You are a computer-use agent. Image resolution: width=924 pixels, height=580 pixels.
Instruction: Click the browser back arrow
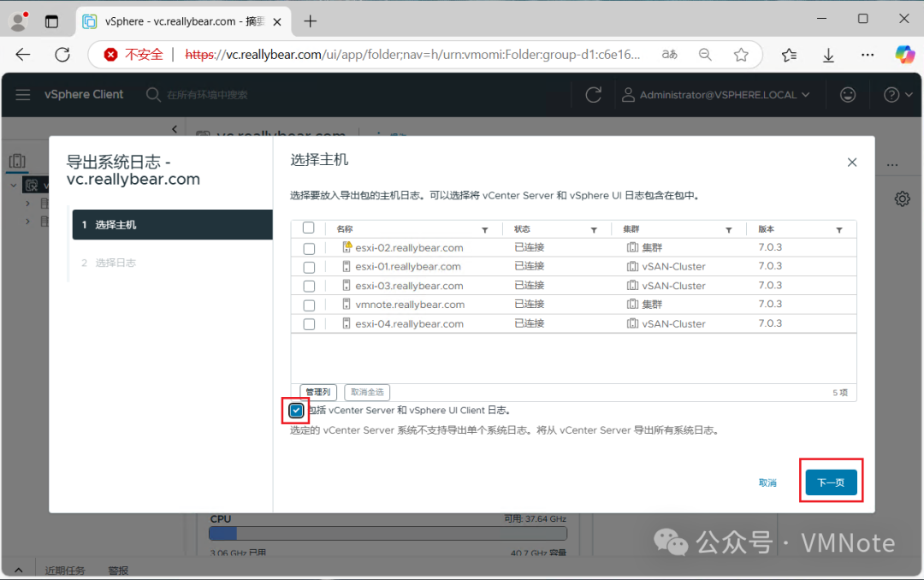[x=23, y=55]
